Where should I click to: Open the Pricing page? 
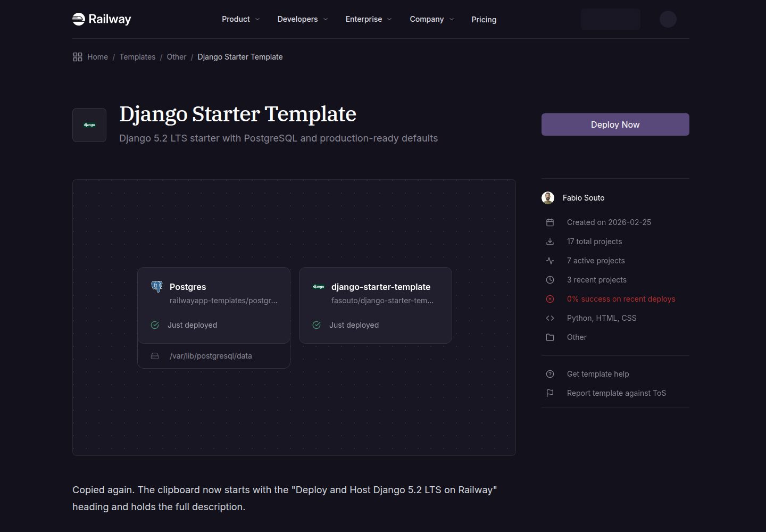(484, 20)
